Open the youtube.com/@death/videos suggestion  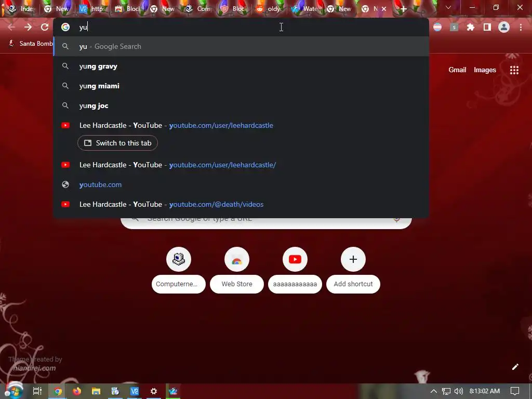241,204
